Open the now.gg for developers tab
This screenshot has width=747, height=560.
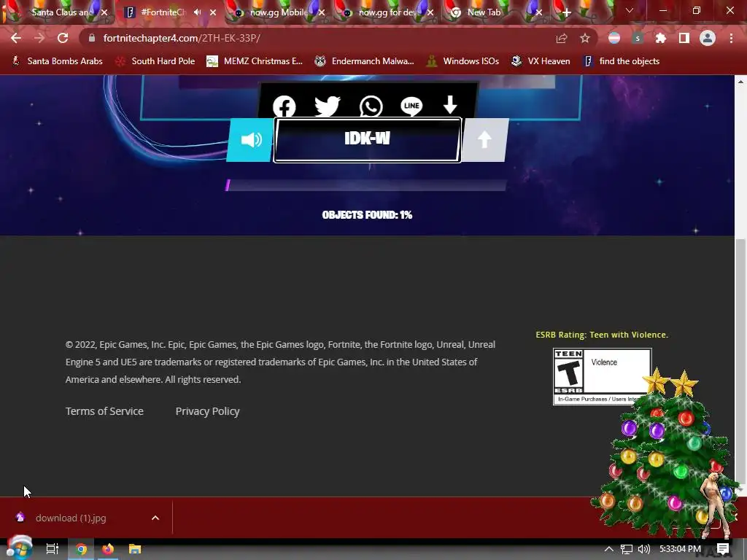click(x=387, y=12)
